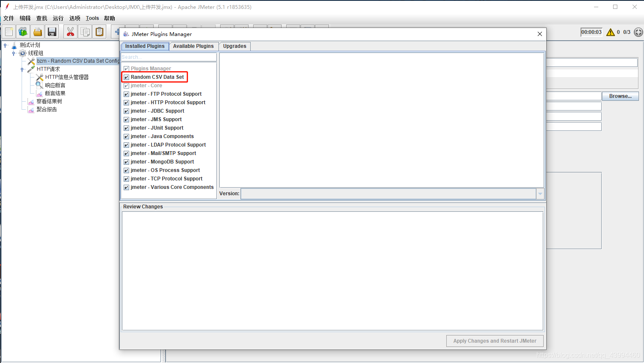Click Apply Changes and Restart JMeter

[495, 341]
